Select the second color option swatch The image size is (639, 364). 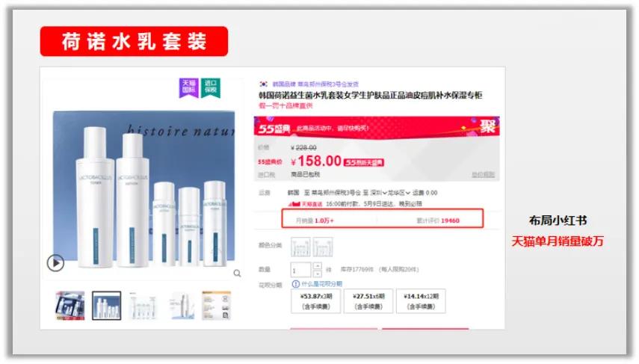pyautogui.click(x=323, y=247)
